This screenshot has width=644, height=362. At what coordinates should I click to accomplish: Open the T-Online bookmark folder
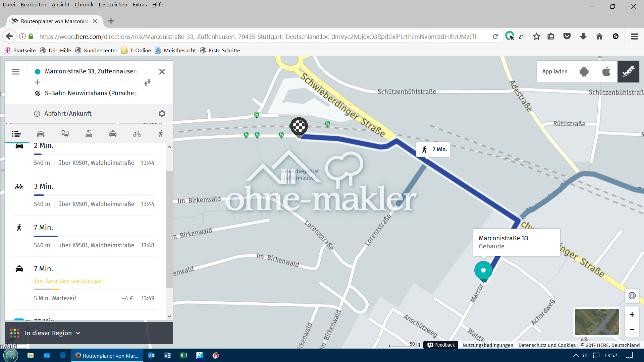click(136, 50)
